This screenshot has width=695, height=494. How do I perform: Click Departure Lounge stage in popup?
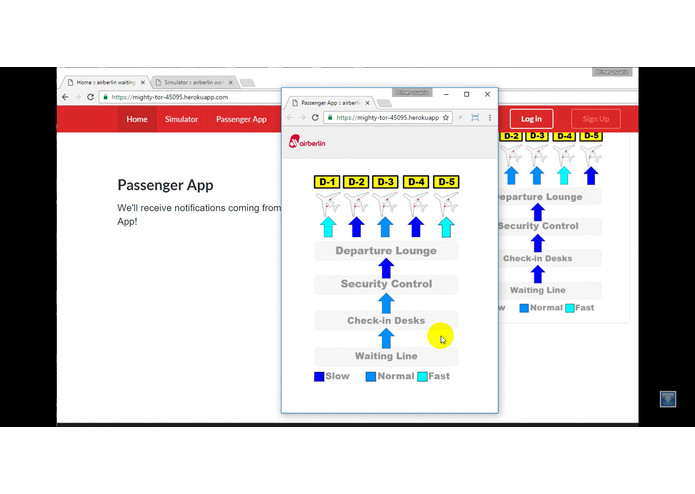(386, 251)
